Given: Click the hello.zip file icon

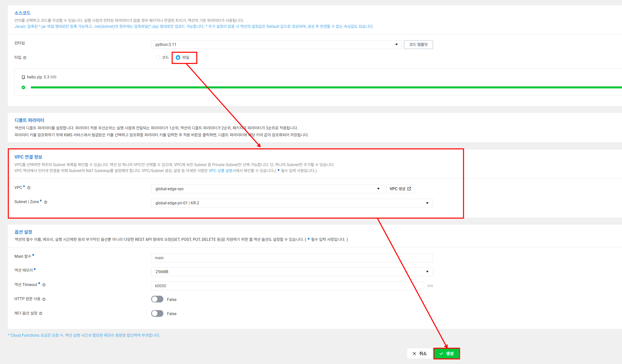Looking at the screenshot, I should pyautogui.click(x=23, y=77).
